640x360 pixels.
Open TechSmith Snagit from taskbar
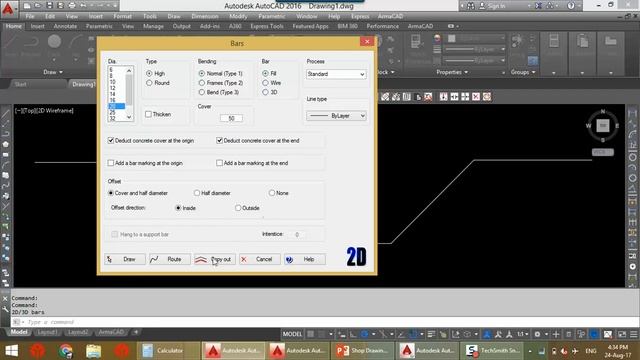pos(493,351)
